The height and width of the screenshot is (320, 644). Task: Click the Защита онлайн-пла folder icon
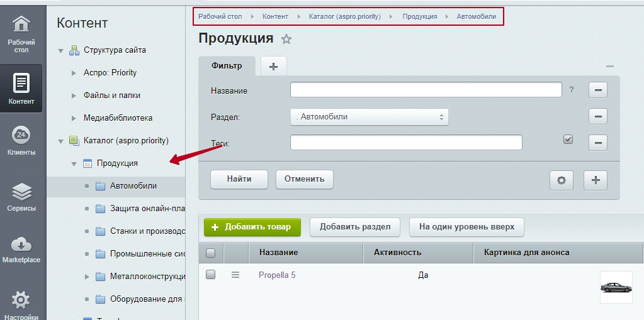(101, 209)
